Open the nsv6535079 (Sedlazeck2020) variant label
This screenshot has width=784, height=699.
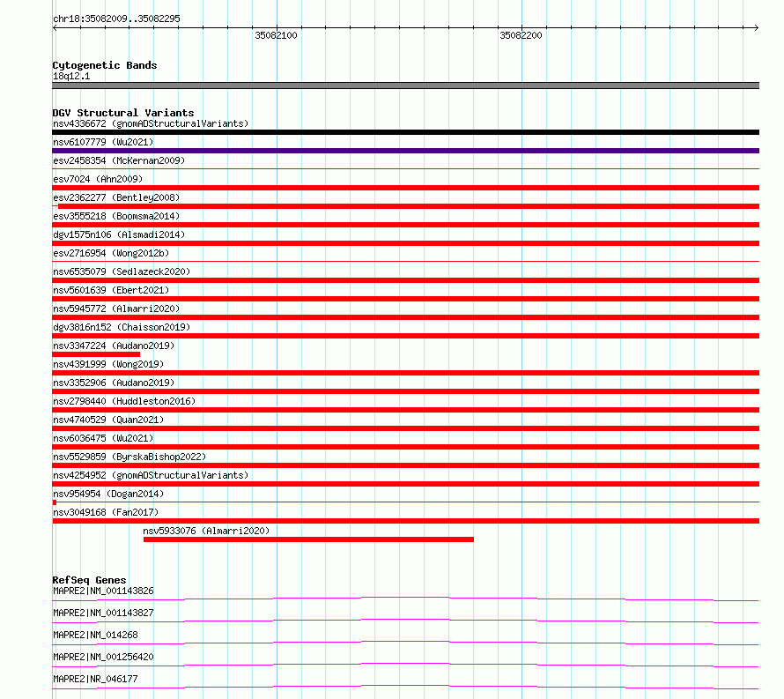click(x=122, y=271)
